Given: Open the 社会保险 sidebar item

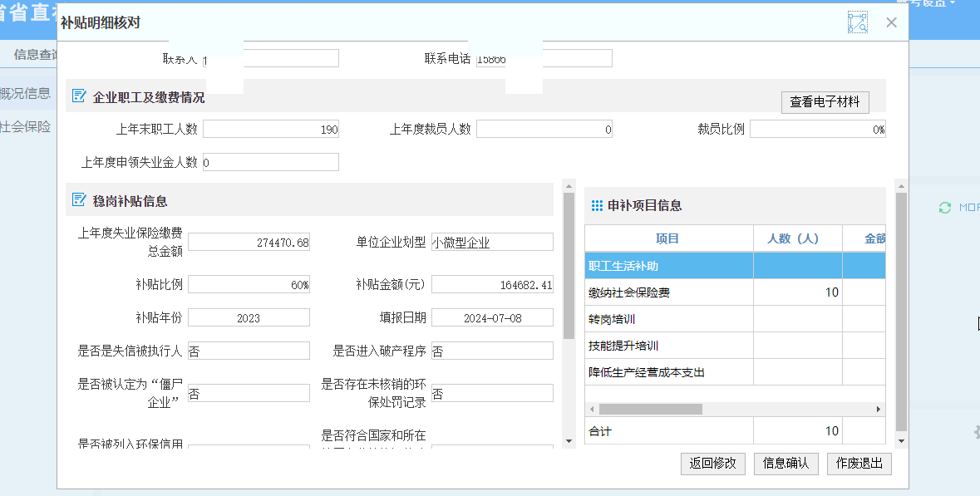Looking at the screenshot, I should (x=26, y=127).
